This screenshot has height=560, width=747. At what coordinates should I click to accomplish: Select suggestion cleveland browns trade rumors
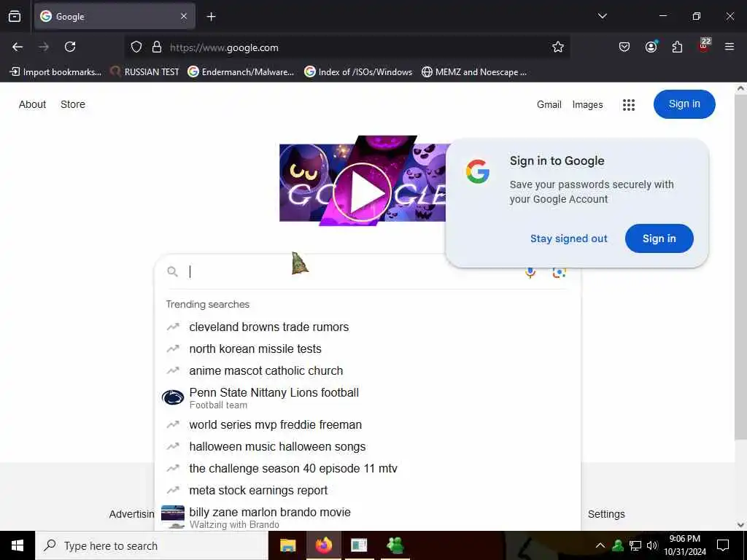[x=368, y=327]
